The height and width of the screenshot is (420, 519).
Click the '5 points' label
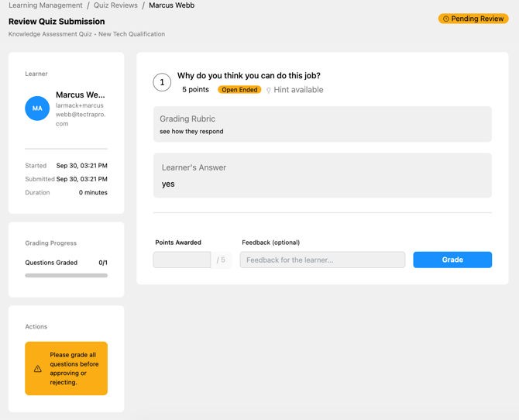[195, 89]
